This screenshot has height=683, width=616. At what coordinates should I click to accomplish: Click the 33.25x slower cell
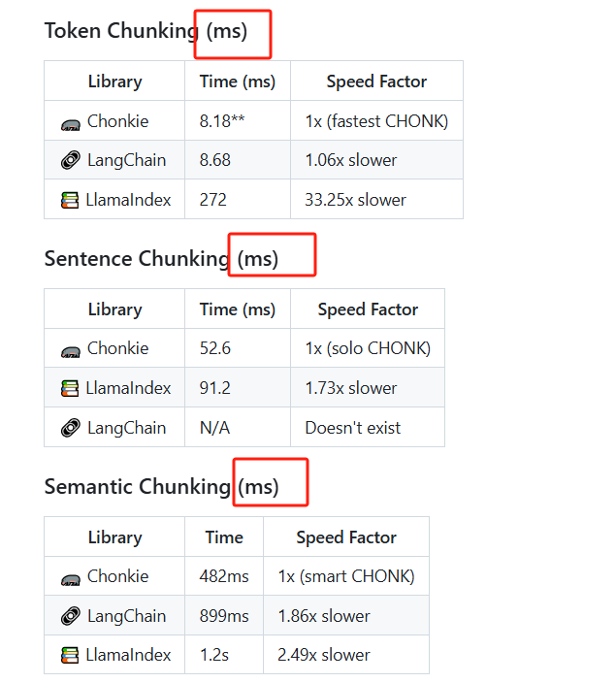(x=376, y=199)
